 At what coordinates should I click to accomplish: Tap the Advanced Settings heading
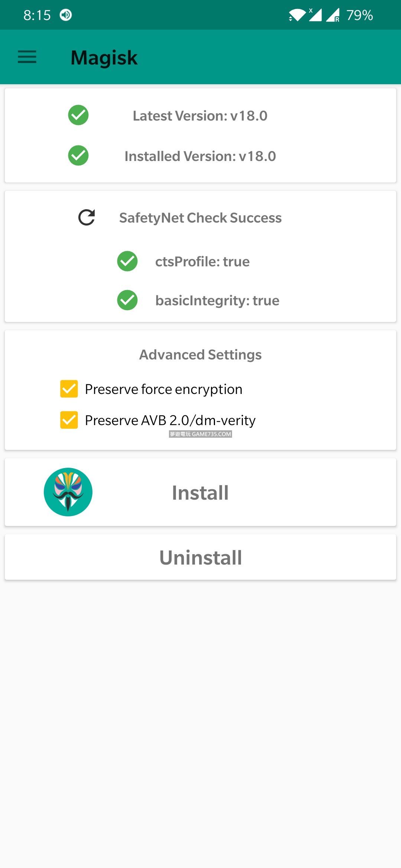pos(200,355)
